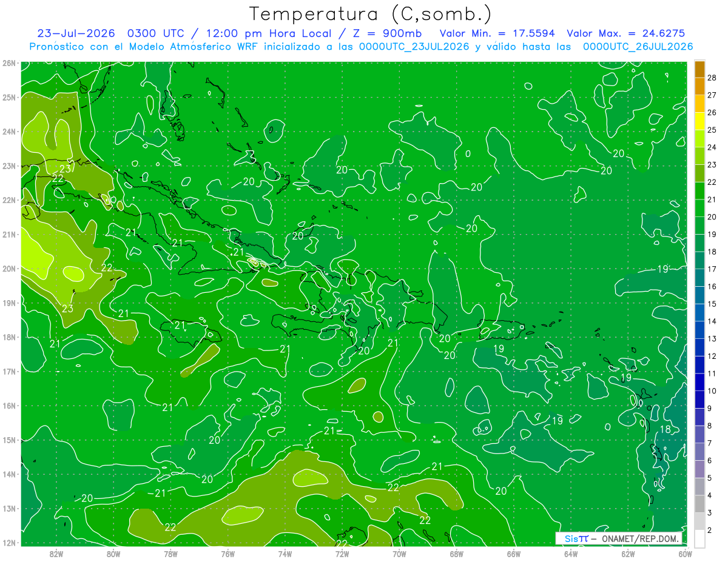Image resolution: width=728 pixels, height=562 pixels.
Task: Click the "74W" longitude axis label
Action: (285, 554)
